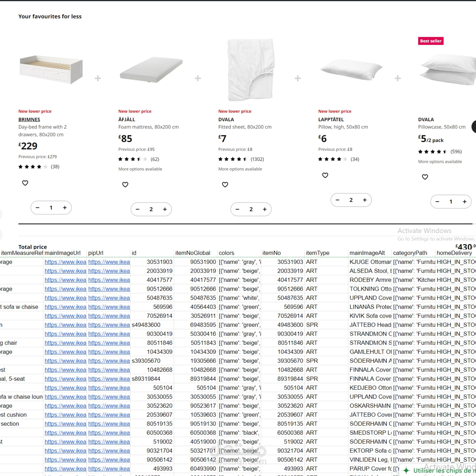Viewport: 476px width, 476px height.
Task: Open pipUrl link in SMEDSTORP row
Action: [x=109, y=433]
